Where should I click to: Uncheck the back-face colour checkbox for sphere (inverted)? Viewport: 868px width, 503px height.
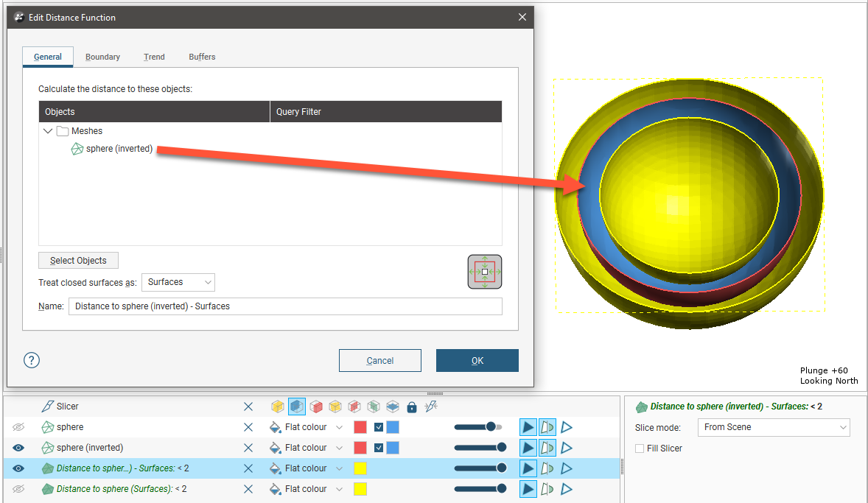coord(379,448)
